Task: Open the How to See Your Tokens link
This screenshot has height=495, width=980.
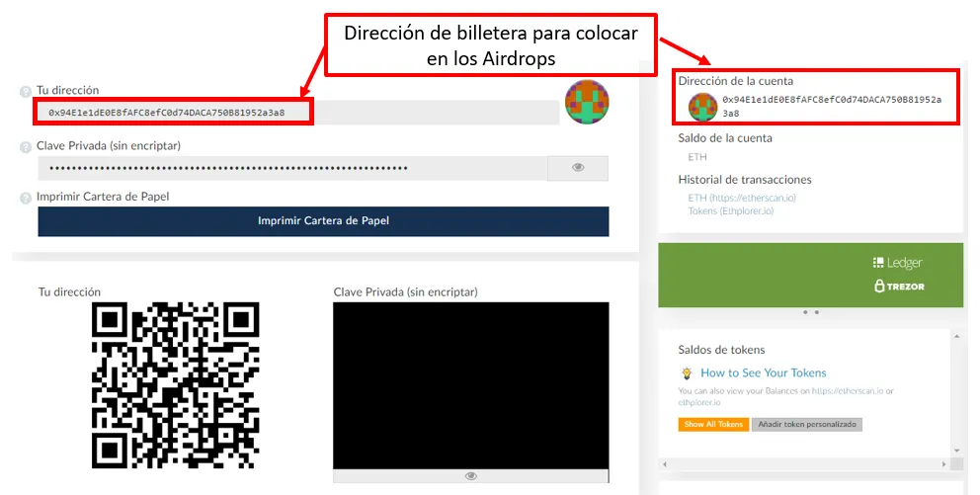Action: coord(763,373)
